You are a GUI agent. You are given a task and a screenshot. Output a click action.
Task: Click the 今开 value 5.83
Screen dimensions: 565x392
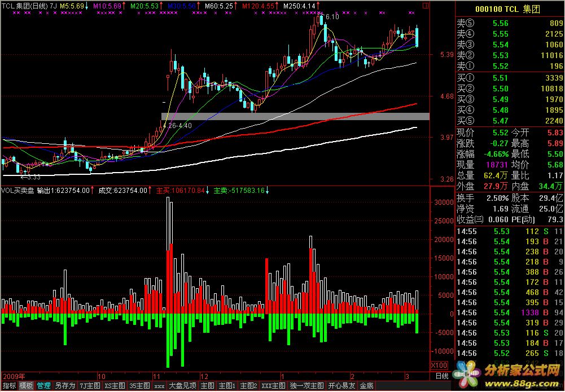pos(555,133)
